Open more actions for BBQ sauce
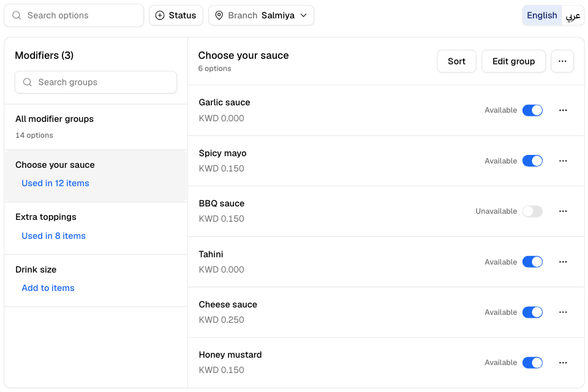Viewport: 588px width, 392px height. tap(563, 211)
